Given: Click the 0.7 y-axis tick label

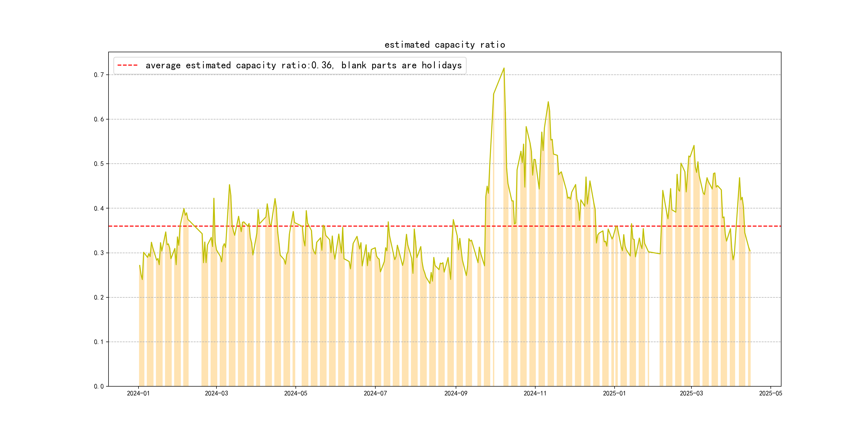Looking at the screenshot, I should point(99,75).
